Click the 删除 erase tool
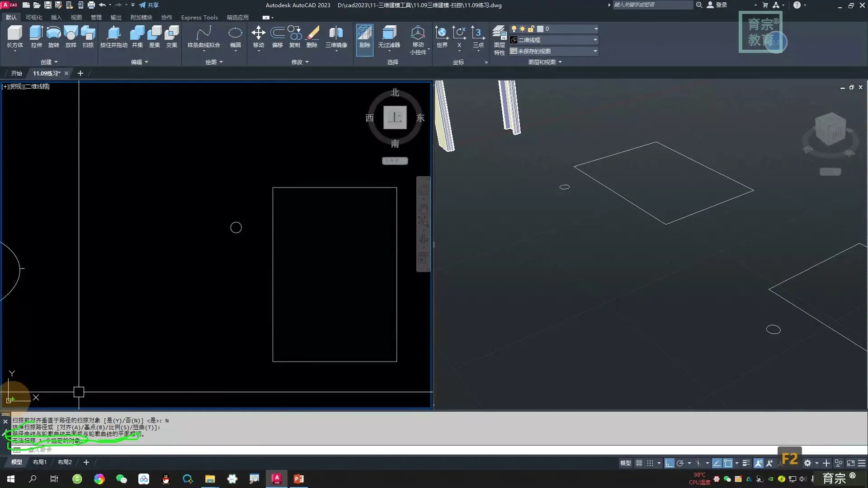 (x=312, y=33)
